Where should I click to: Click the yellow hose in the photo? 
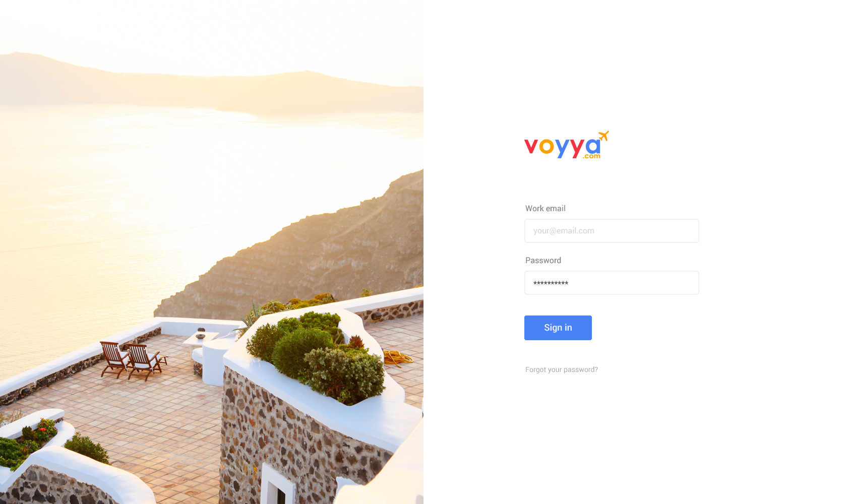(397, 357)
